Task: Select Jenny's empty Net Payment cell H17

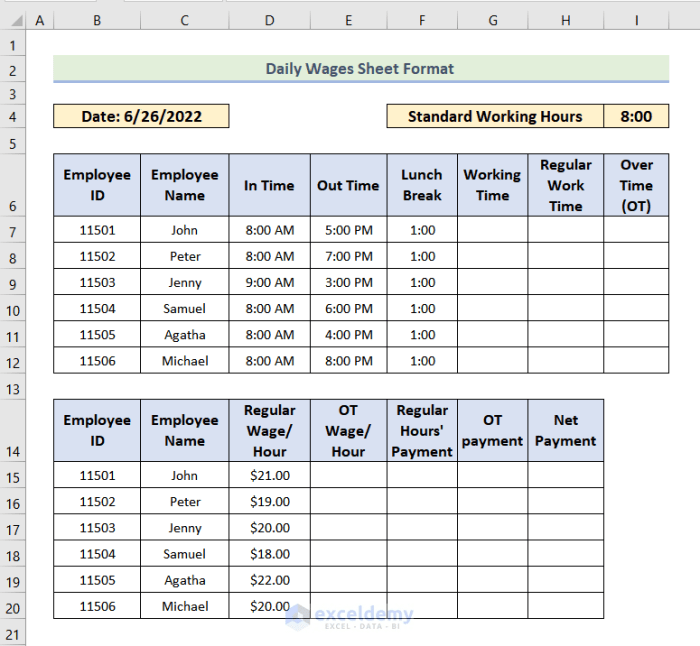Action: [x=566, y=528]
